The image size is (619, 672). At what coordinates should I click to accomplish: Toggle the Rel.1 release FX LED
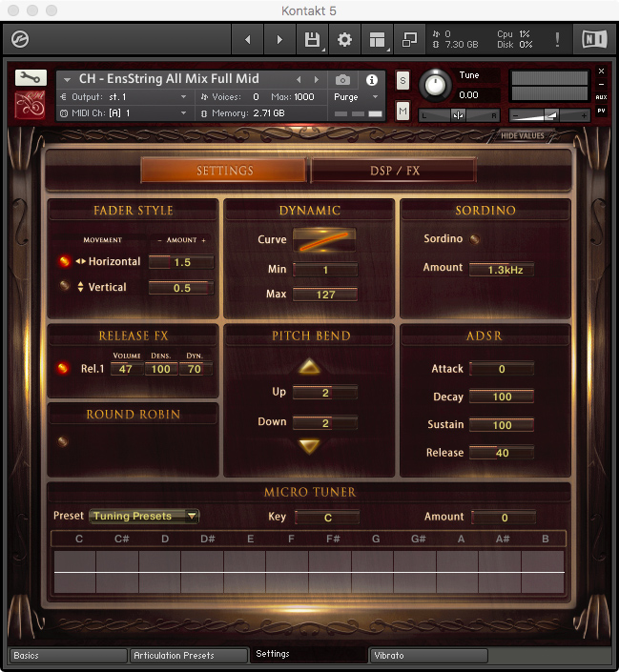point(63,368)
